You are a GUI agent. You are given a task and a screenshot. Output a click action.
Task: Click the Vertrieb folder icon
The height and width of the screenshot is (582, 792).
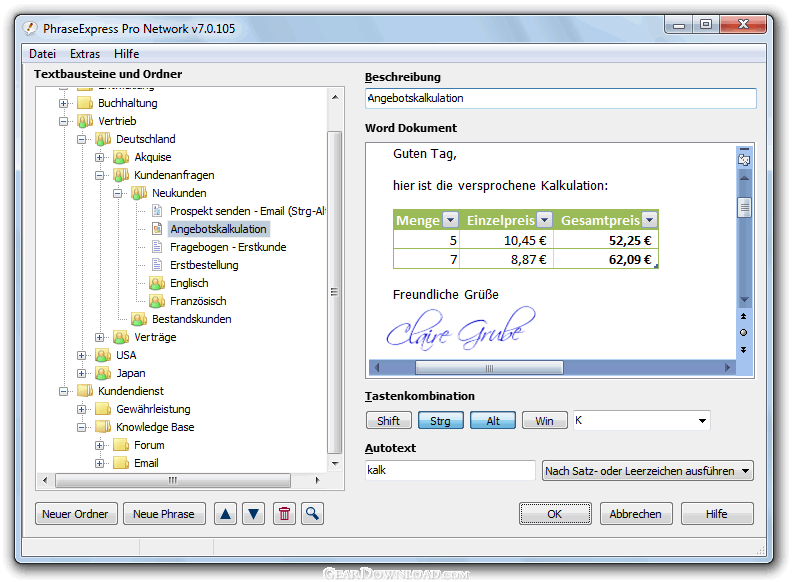point(85,121)
